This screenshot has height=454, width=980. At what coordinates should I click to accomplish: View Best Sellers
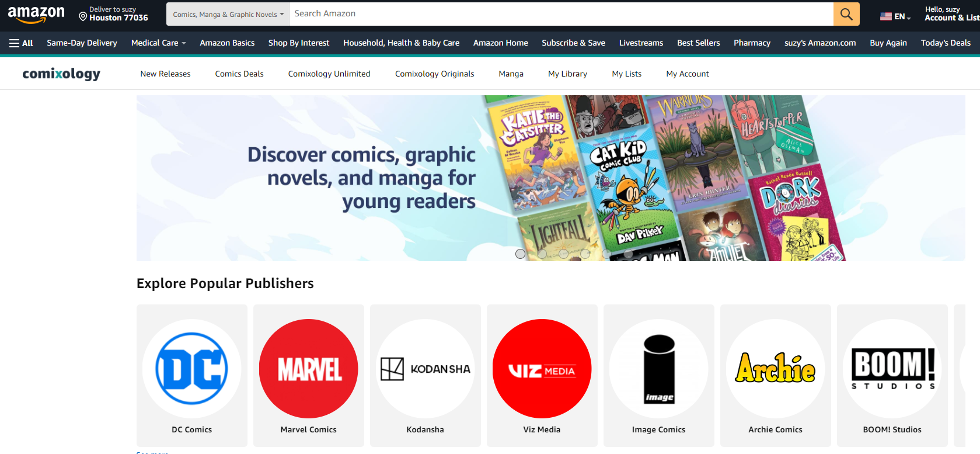(x=699, y=43)
